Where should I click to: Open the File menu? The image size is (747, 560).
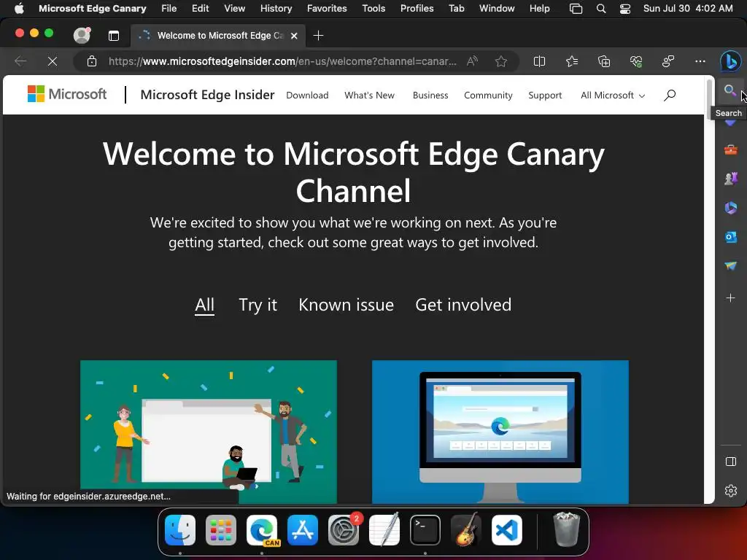(x=169, y=8)
